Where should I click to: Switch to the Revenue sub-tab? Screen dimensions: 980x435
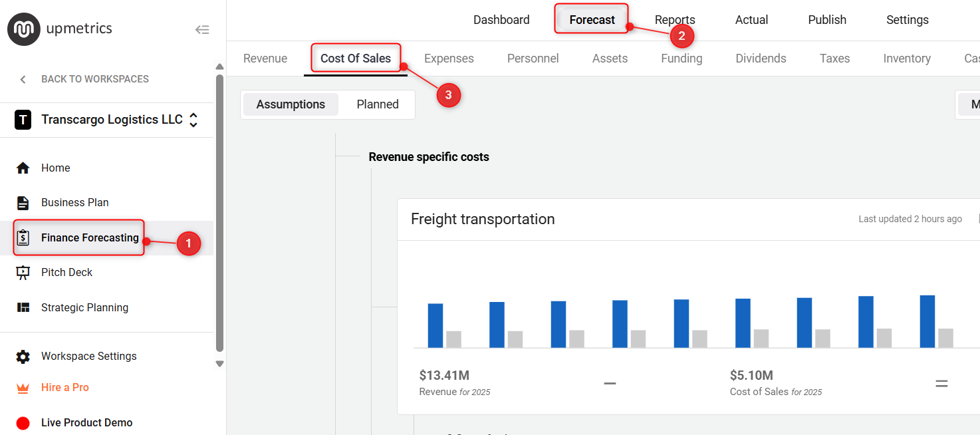coord(265,59)
